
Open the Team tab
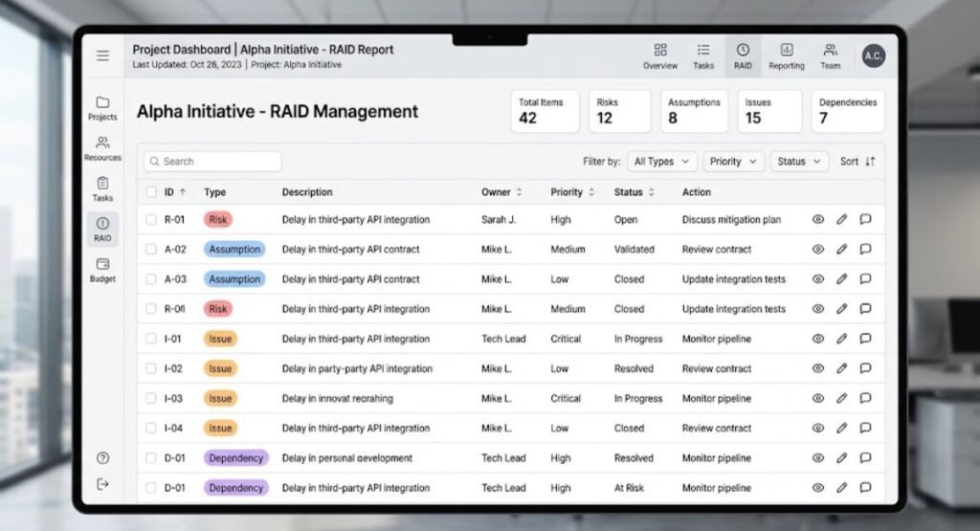click(x=830, y=56)
